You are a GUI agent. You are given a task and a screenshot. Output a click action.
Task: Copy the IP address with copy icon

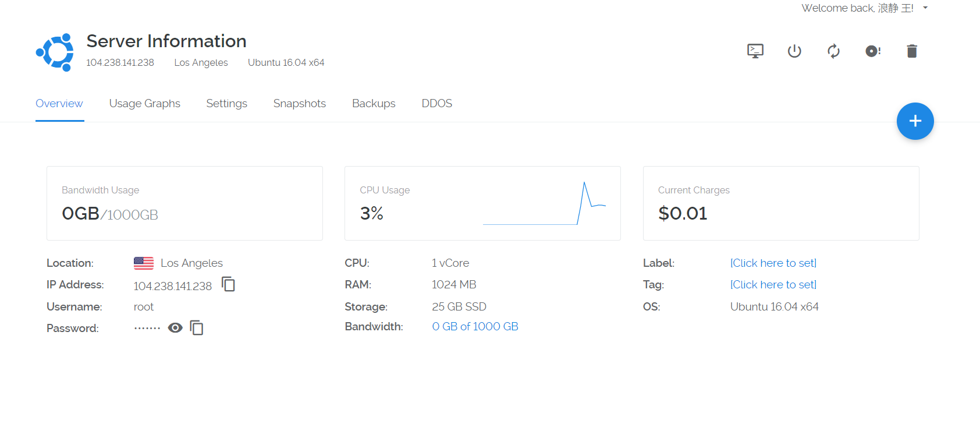pos(229,284)
